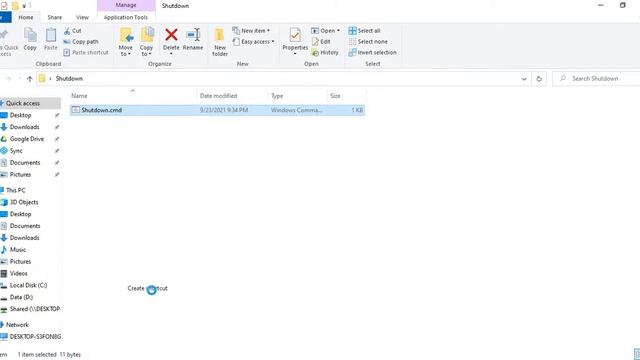The image size is (640, 360).
Task: Sort by the Size column header
Action: click(x=346, y=96)
